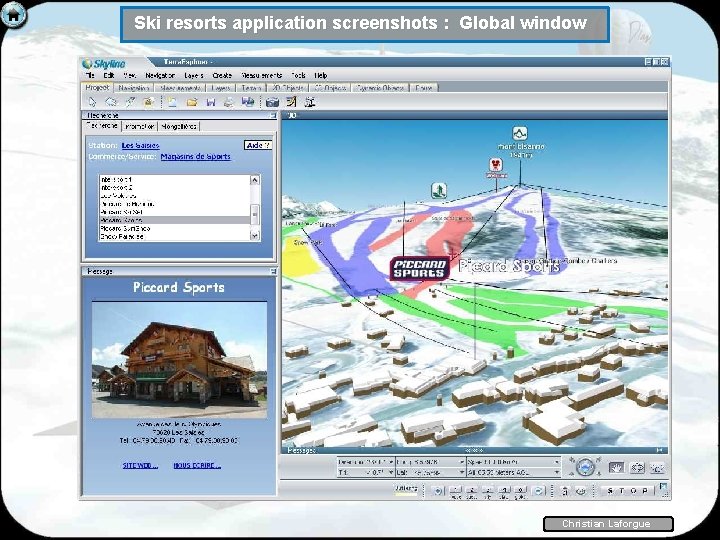The height and width of the screenshot is (540, 720).
Task: Click the camera snapshot icon in toolbar
Action: 272,102
